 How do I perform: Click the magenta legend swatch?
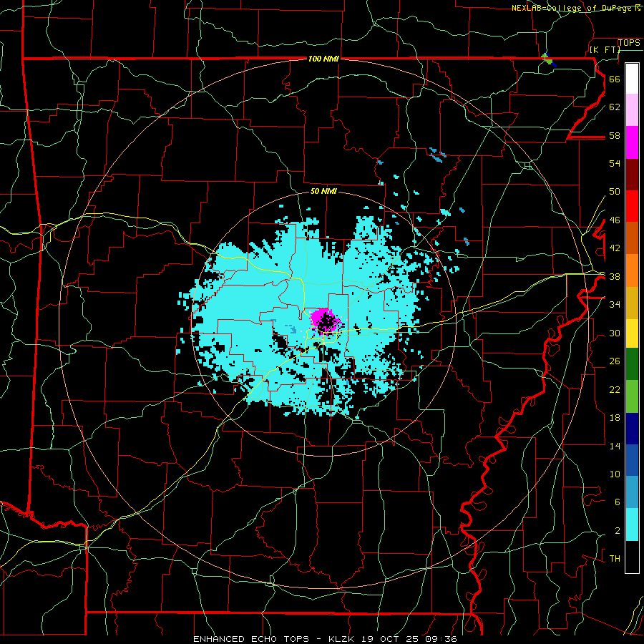pyautogui.click(x=632, y=142)
